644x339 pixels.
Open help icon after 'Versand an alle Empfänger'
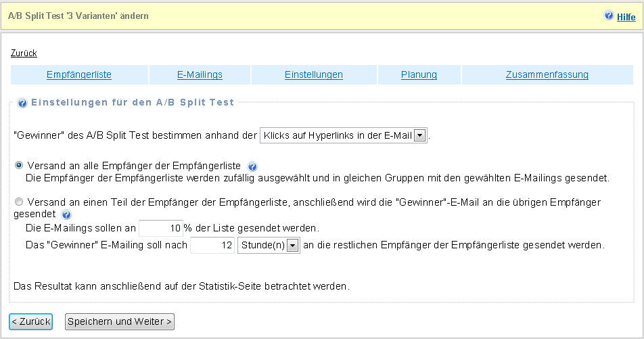click(x=253, y=166)
